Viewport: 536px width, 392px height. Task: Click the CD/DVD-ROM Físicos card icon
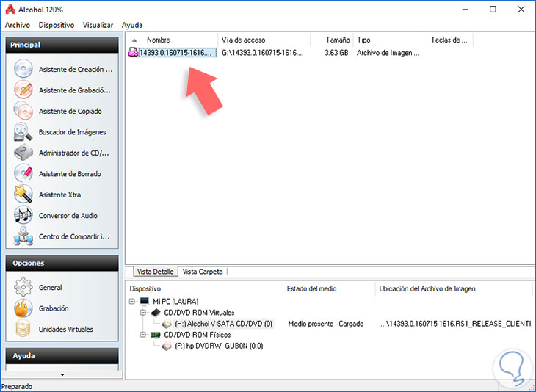click(x=156, y=335)
